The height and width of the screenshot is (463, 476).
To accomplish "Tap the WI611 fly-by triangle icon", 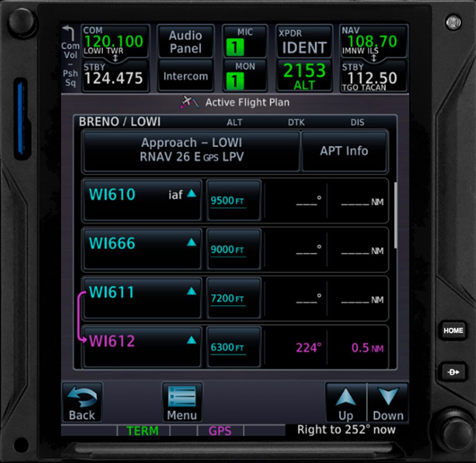I will point(192,291).
